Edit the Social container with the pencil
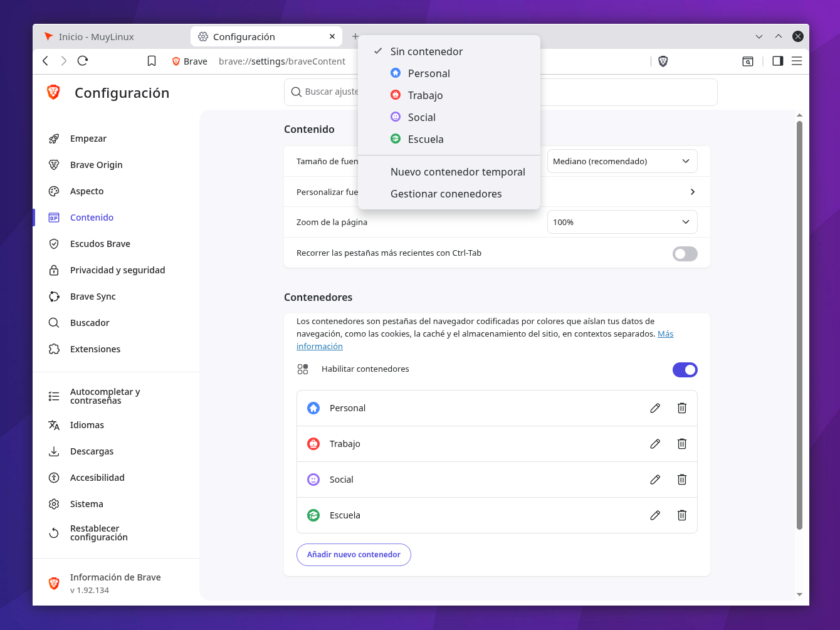The image size is (840, 630). (x=655, y=480)
